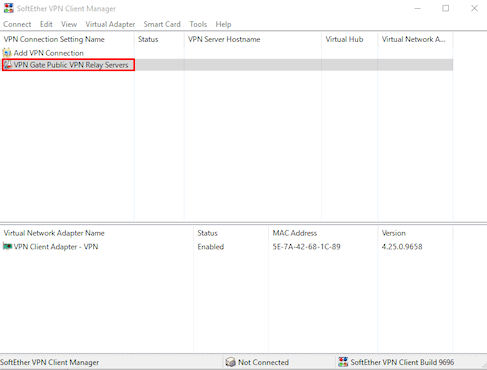Click the Enabled status cell
This screenshot has height=370, width=487.
[210, 247]
